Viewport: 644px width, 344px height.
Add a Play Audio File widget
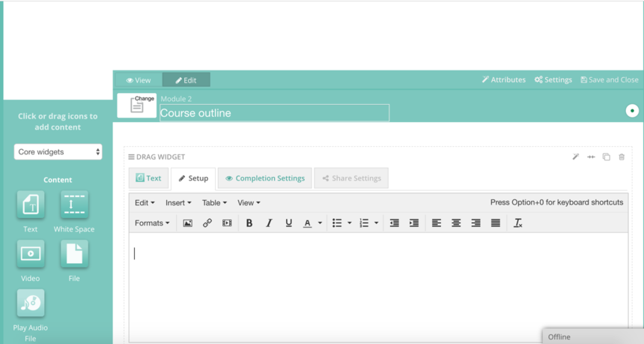point(31,303)
